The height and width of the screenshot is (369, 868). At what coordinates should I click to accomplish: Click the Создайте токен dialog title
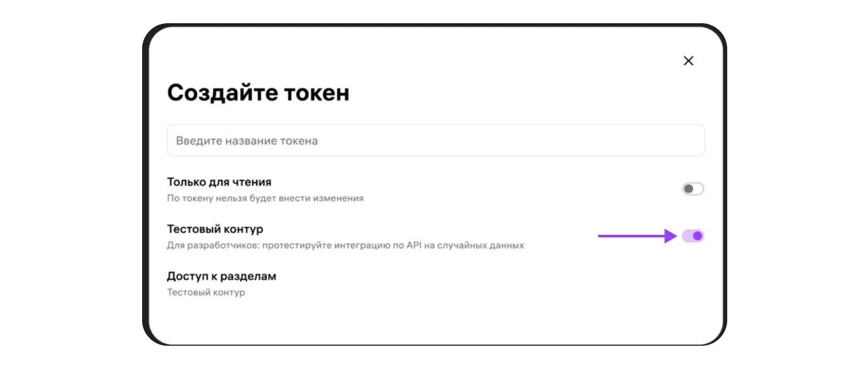(x=258, y=93)
